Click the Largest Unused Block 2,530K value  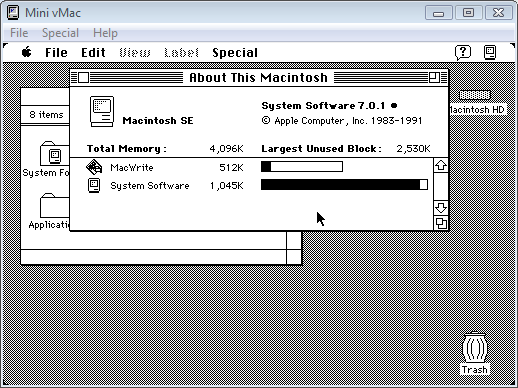pos(413,149)
